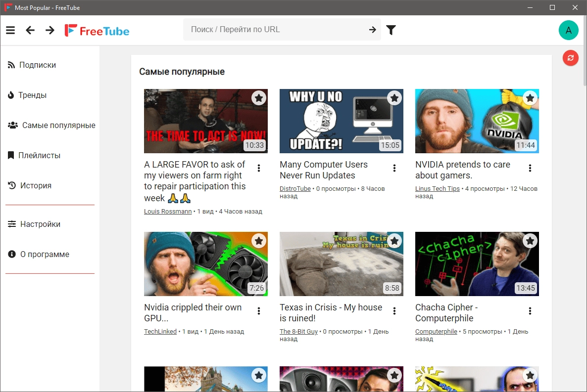Screen dimensions: 587x392
Task: Click title 'Chacha Cipher - Computerphile'
Action: point(446,313)
